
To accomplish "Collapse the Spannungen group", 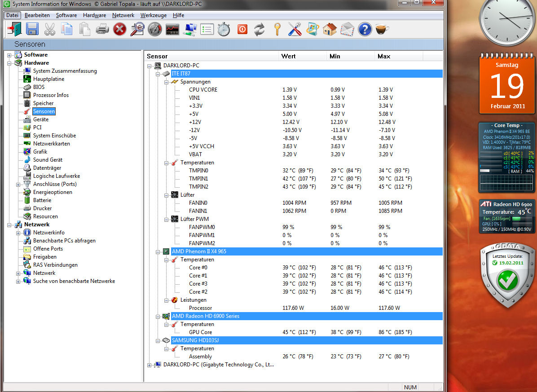I will pos(166,82).
